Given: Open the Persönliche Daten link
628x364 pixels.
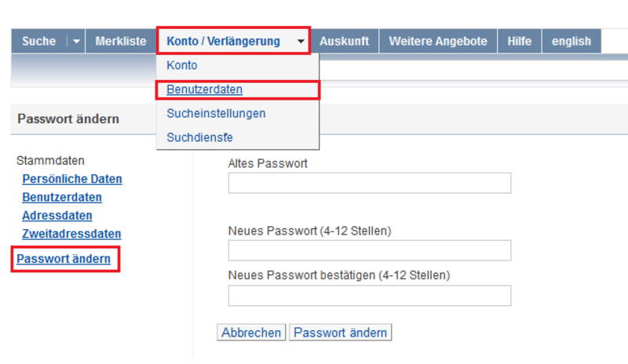Looking at the screenshot, I should coord(72,179).
